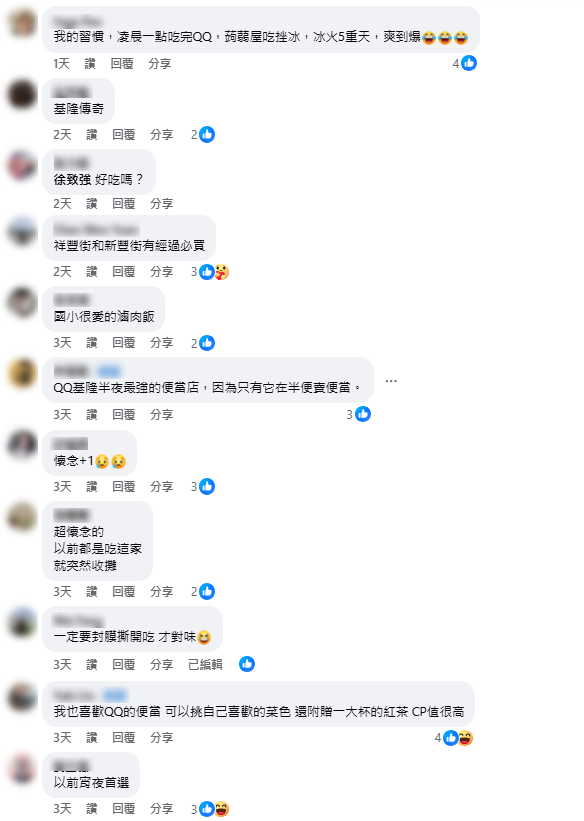The width and height of the screenshot is (584, 821).
Task: Open the like reactions on the 懷念+1 comment
Action: point(207,486)
